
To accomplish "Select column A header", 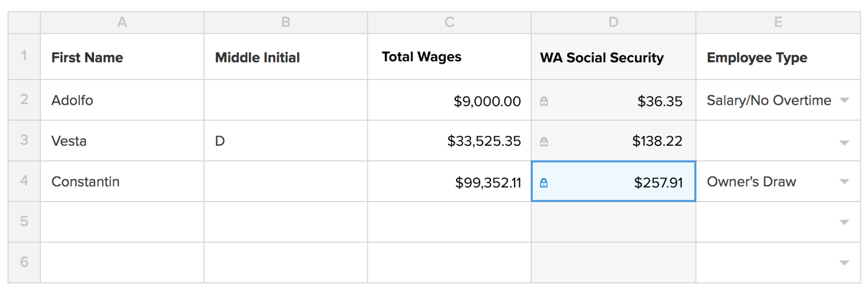I will [122, 22].
